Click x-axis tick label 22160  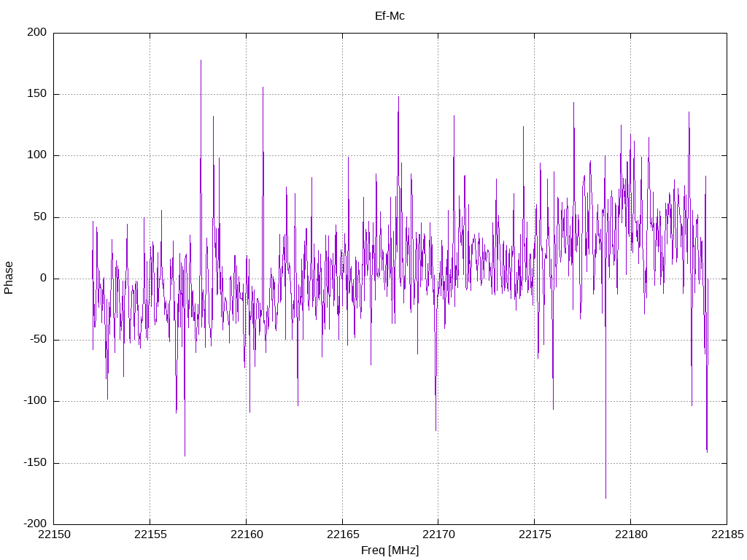247,534
